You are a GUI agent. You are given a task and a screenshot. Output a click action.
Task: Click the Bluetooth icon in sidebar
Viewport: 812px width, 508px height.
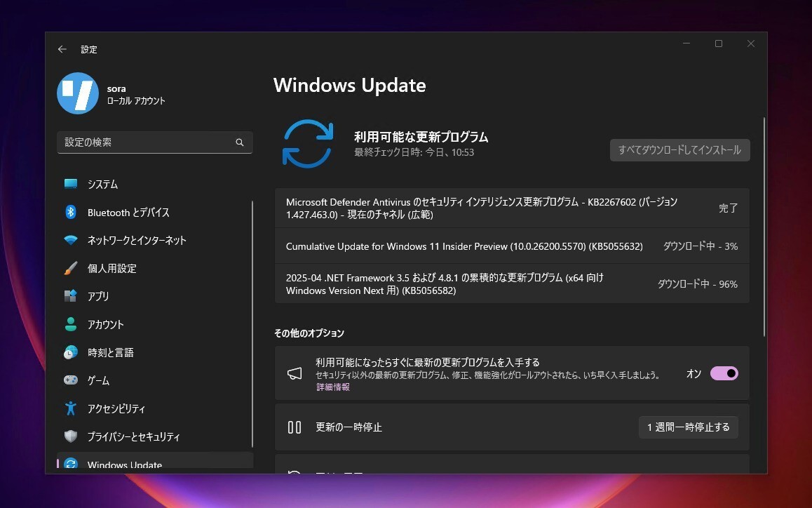coord(70,212)
